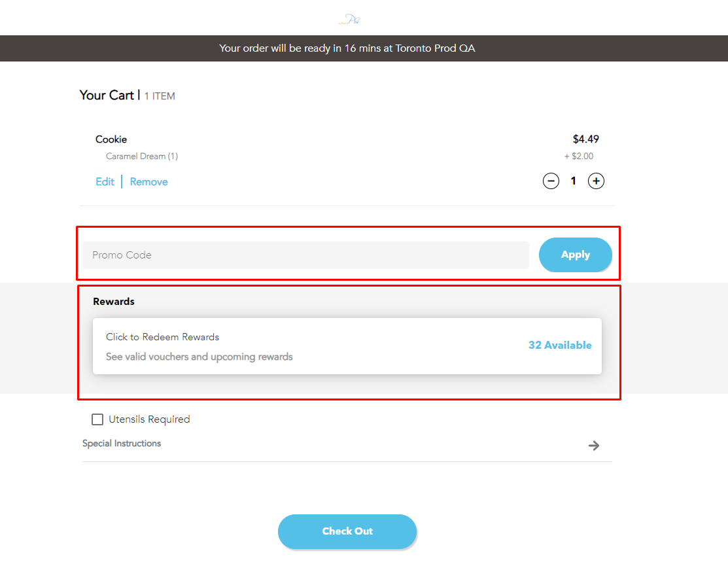Click the Caramel Dream modifier text
This screenshot has width=728, height=585.
point(142,156)
